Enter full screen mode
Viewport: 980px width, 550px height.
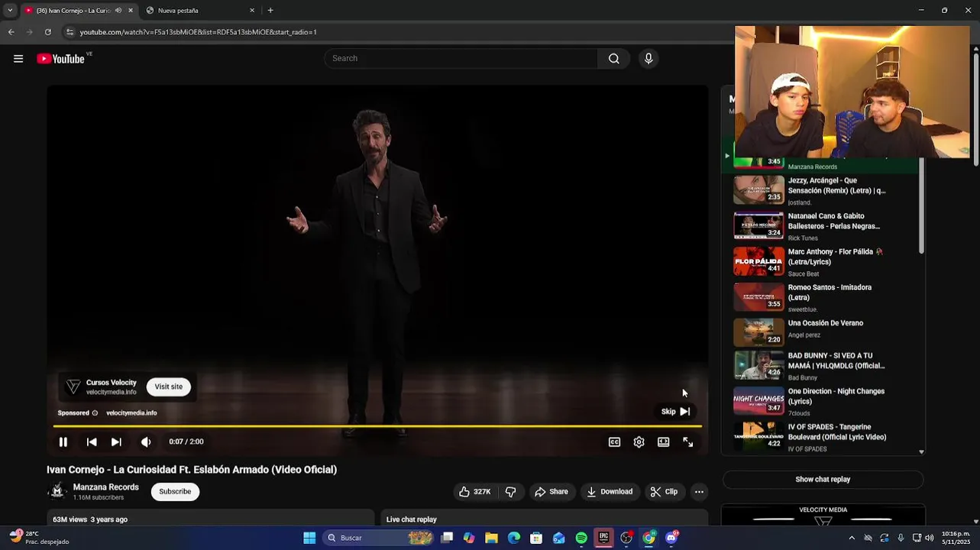pos(687,442)
